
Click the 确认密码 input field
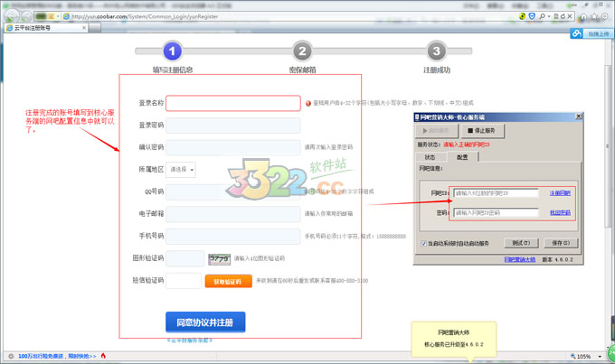tap(233, 147)
